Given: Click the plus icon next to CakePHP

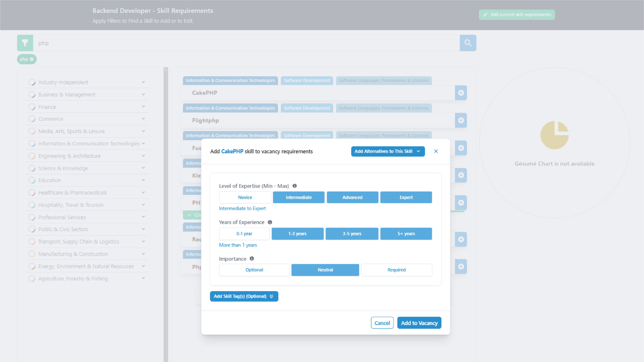Looking at the screenshot, I should click(461, 93).
